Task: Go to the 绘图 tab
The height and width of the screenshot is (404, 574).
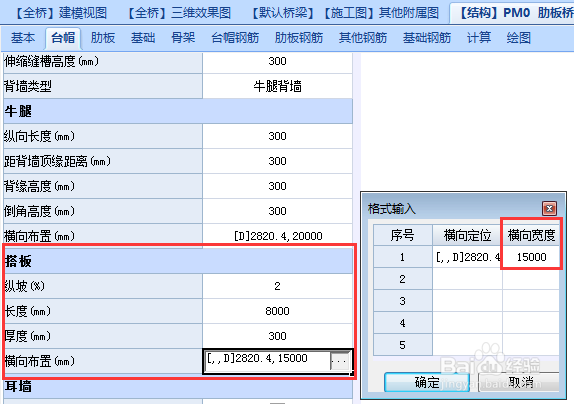Action: (x=519, y=38)
